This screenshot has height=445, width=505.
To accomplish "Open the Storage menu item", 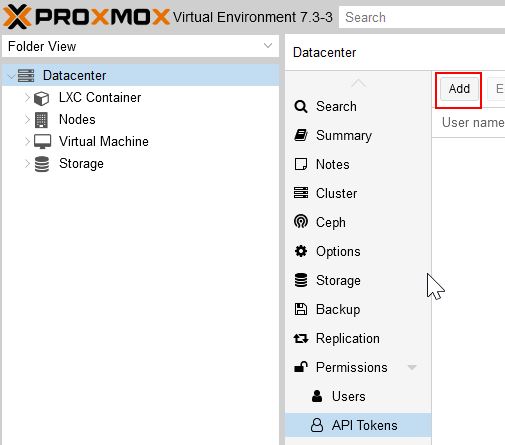I will point(358,280).
